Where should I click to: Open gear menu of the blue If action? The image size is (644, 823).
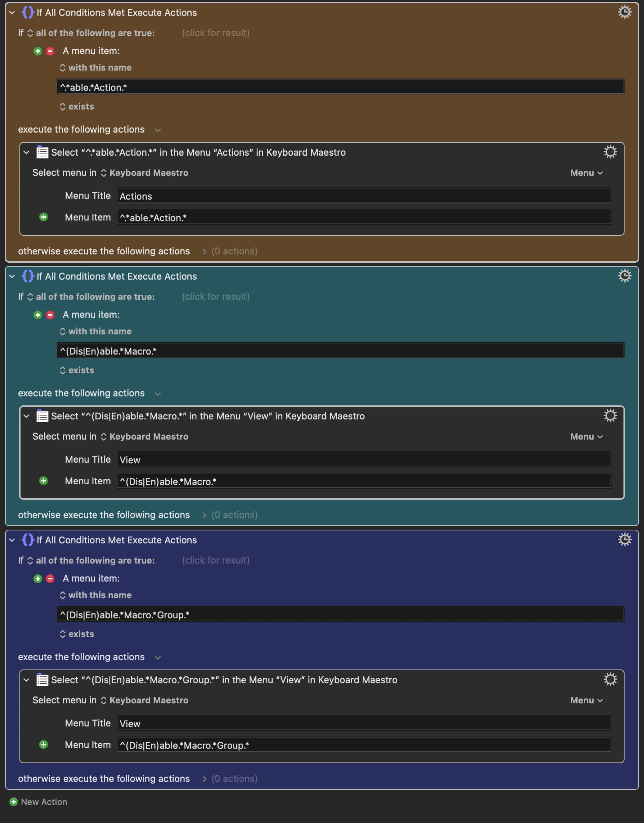(x=625, y=539)
